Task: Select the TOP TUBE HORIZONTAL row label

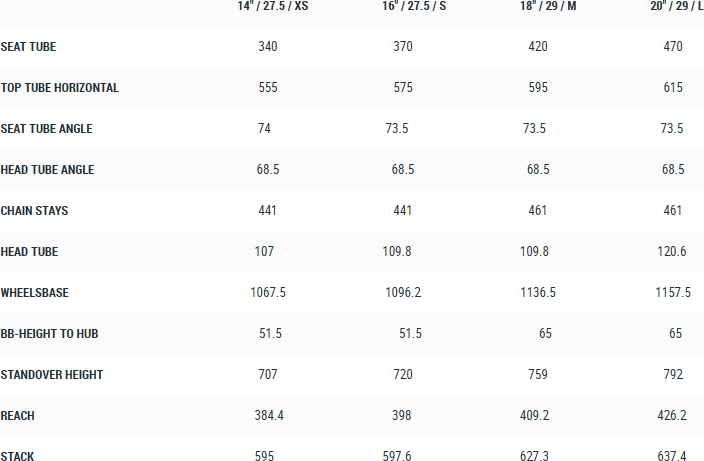Action: coord(60,88)
